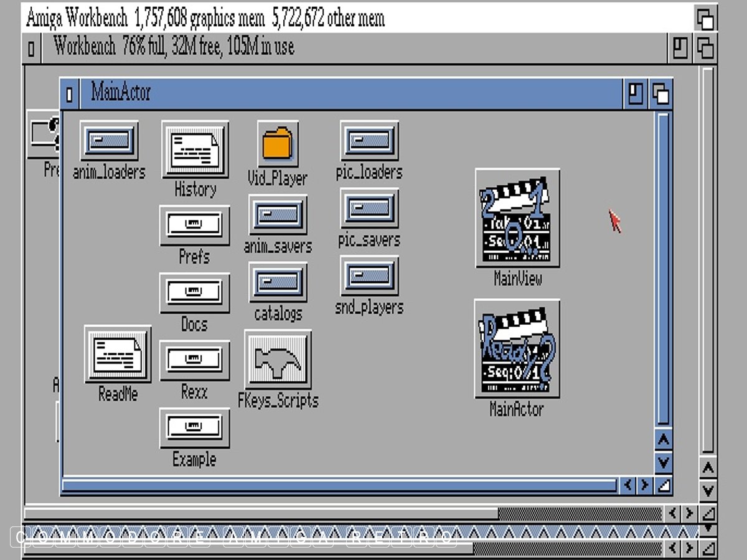The image size is (747, 560).
Task: Click the MainActor window depth gadget
Action: (x=660, y=94)
